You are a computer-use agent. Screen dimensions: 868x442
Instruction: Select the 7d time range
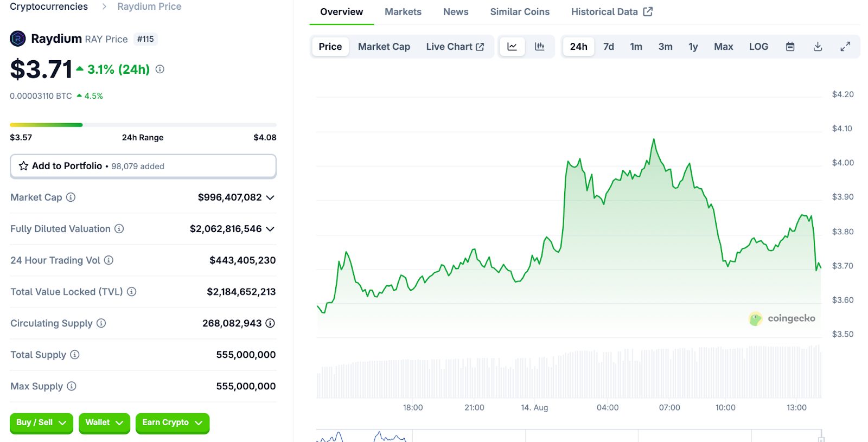(609, 47)
